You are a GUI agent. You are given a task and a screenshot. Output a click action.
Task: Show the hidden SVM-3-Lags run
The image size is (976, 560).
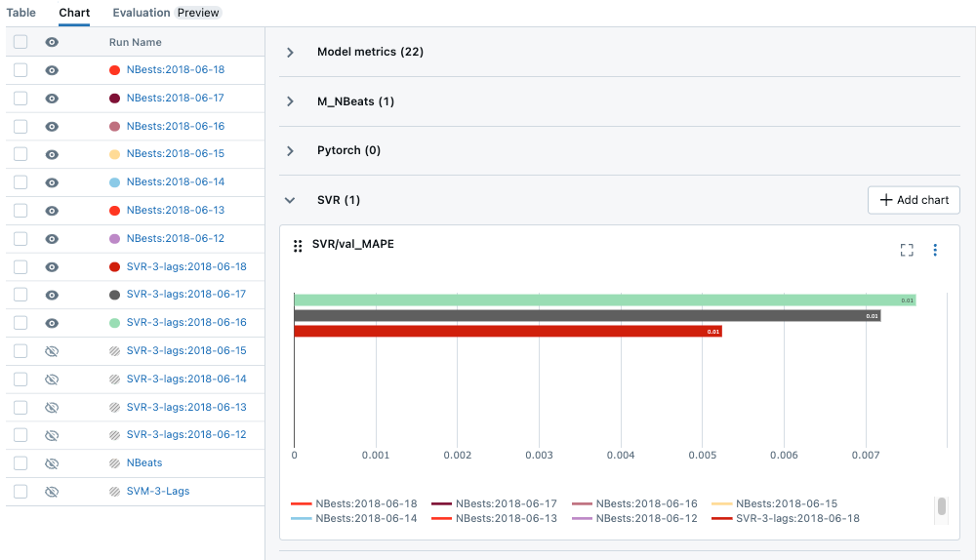[x=52, y=492]
